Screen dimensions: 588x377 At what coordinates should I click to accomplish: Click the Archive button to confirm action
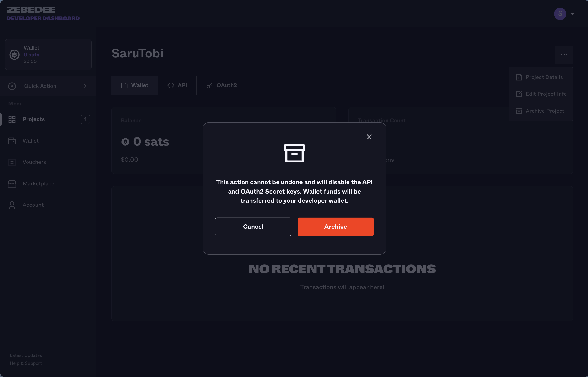pos(336,227)
